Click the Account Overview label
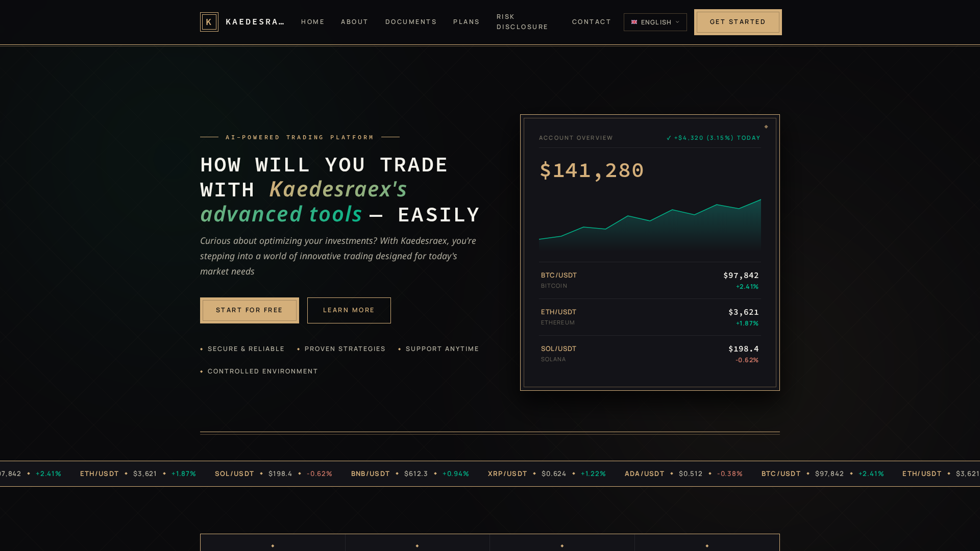The height and width of the screenshot is (551, 980). pyautogui.click(x=576, y=138)
